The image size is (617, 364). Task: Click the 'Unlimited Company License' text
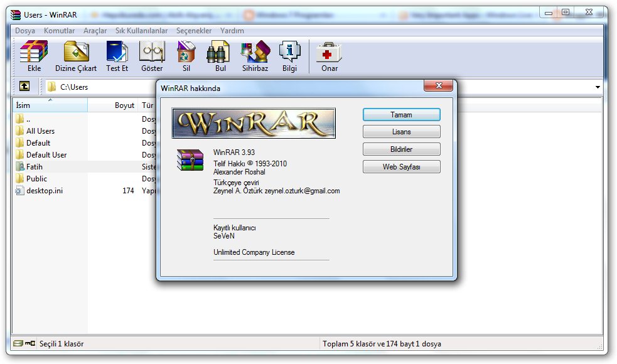tap(254, 252)
